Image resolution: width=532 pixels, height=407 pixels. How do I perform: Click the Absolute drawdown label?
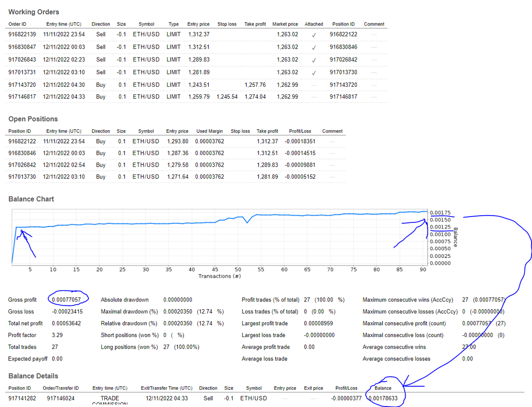pyautogui.click(x=125, y=300)
